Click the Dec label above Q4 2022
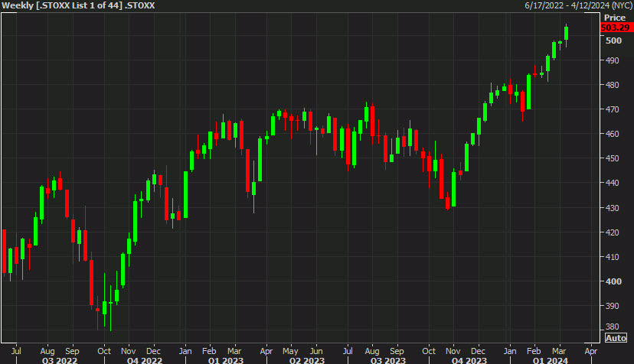This screenshot has height=364, width=634. click(154, 351)
